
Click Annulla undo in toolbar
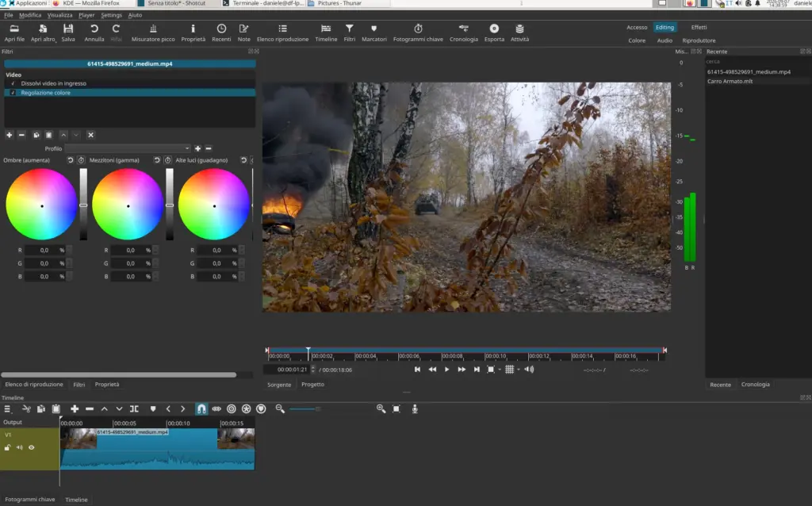click(94, 32)
